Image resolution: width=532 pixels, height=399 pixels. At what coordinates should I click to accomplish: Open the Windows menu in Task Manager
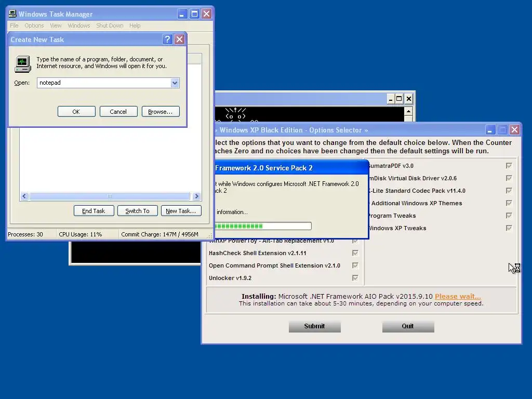click(79, 25)
